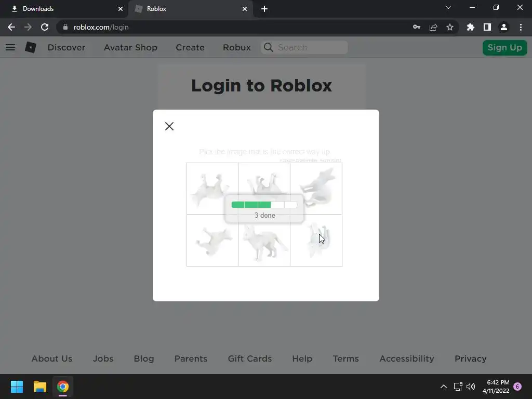Close the Roblox tab
Viewport: 532px width, 399px height.
point(245,9)
